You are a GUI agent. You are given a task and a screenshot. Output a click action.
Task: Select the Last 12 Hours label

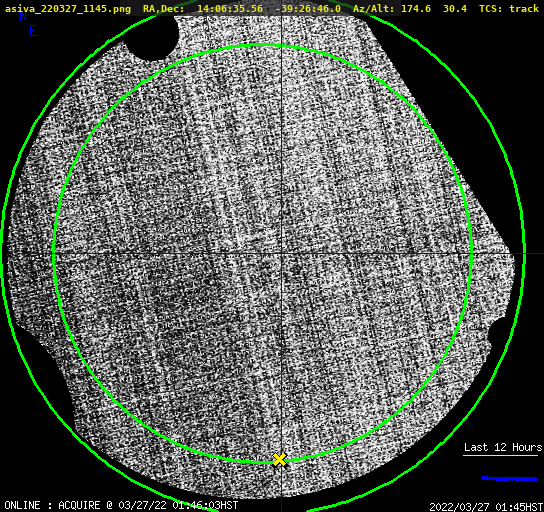(503, 447)
